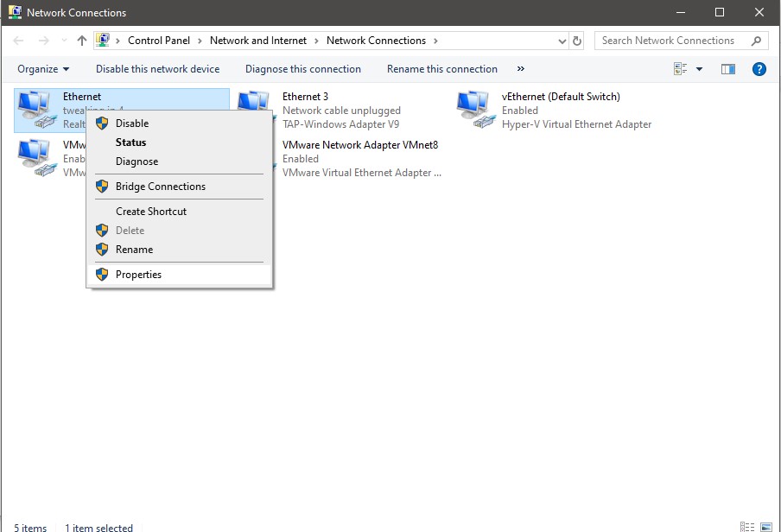Image resolution: width=781 pixels, height=532 pixels.
Task: Click the search magnifier icon
Action: click(x=756, y=41)
